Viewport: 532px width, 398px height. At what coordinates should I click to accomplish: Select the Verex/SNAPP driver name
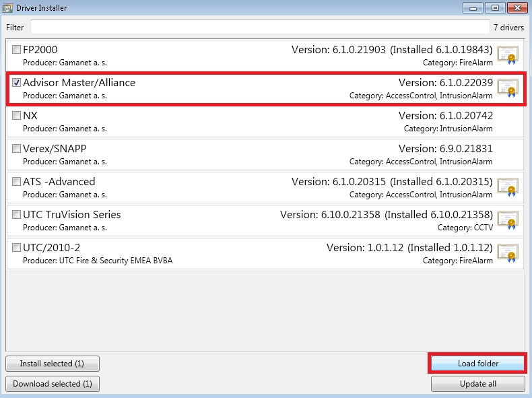[x=55, y=148]
